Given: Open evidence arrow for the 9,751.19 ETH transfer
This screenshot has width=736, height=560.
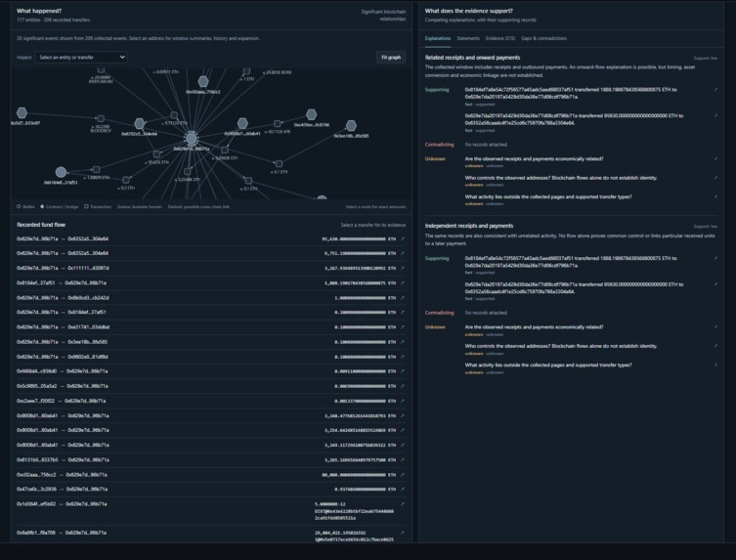Looking at the screenshot, I should click(x=403, y=253).
